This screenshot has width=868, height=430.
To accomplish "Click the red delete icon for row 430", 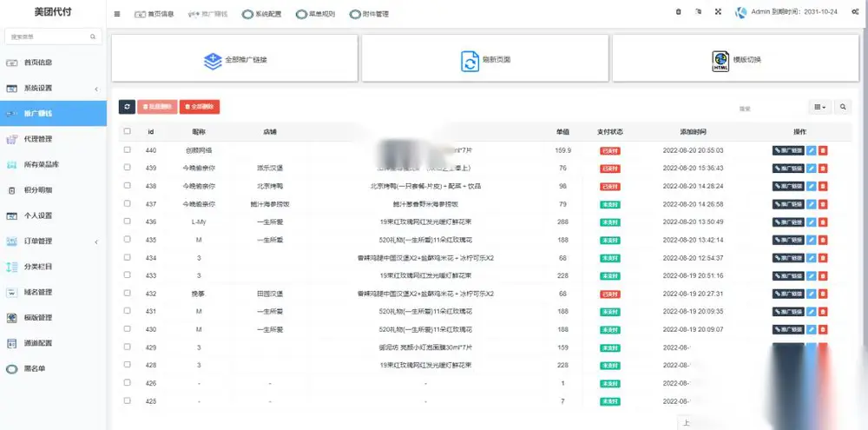I will (x=823, y=330).
